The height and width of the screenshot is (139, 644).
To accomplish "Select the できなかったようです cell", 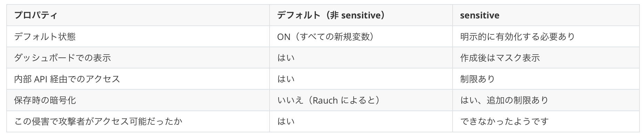I will click(504, 121).
